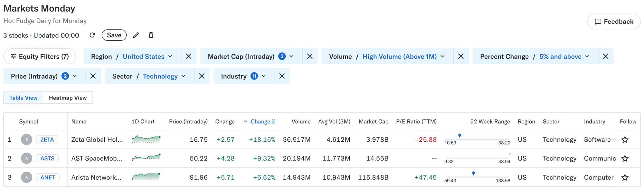
Task: Sort by Market Cap column header
Action: point(374,121)
